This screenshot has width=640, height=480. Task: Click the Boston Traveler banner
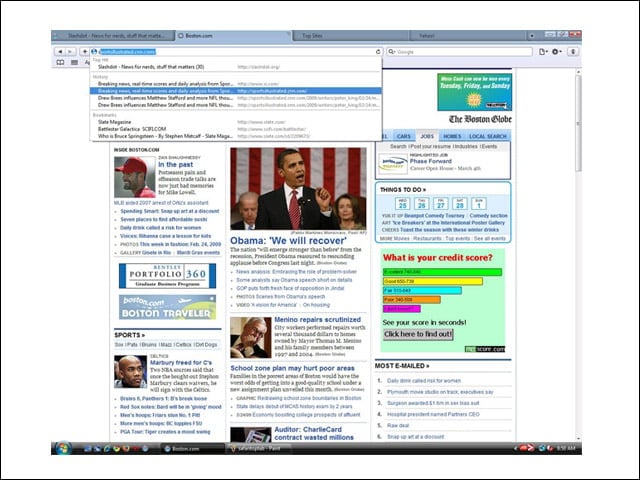pyautogui.click(x=167, y=307)
